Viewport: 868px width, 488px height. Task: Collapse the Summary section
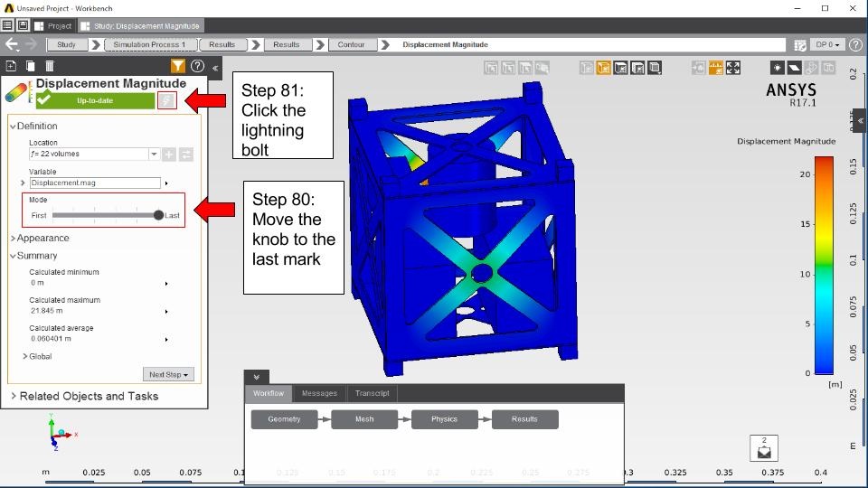(33, 256)
